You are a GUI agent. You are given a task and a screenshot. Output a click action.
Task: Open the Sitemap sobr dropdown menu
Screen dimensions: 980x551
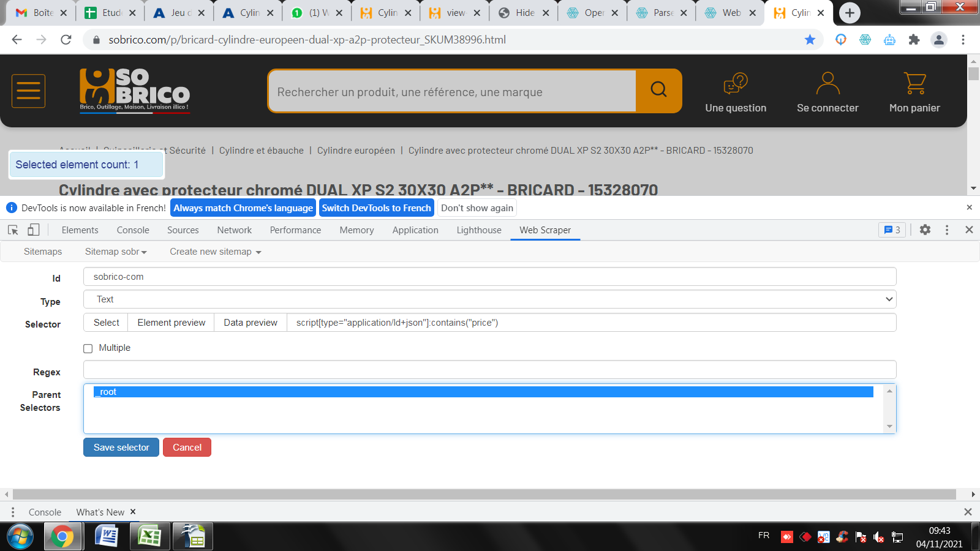coord(116,252)
